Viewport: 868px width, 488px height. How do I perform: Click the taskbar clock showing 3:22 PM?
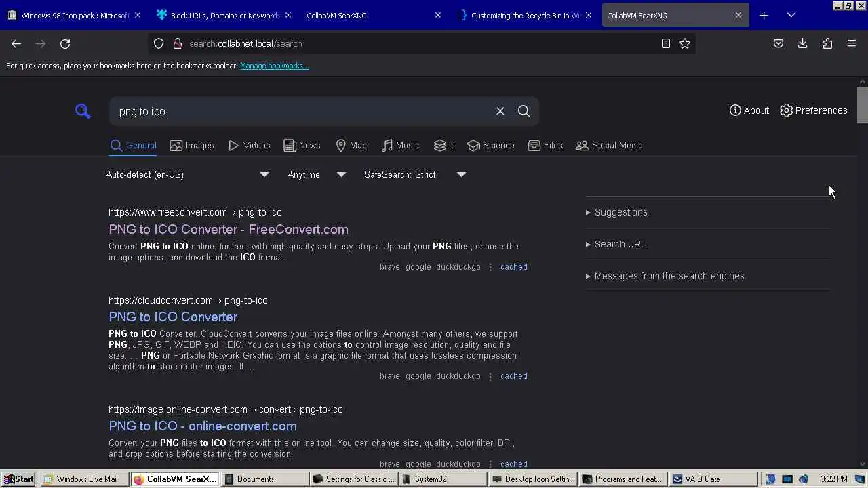pos(833,479)
